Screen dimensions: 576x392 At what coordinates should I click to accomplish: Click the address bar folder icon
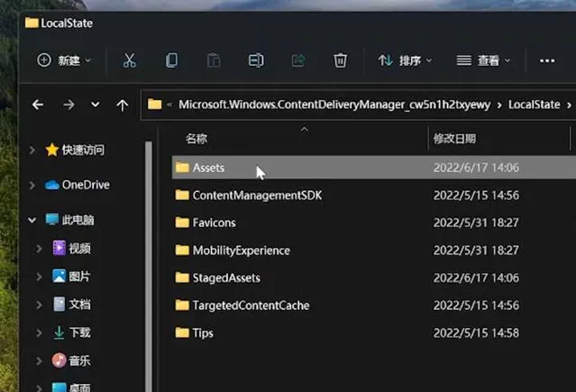pyautogui.click(x=155, y=105)
